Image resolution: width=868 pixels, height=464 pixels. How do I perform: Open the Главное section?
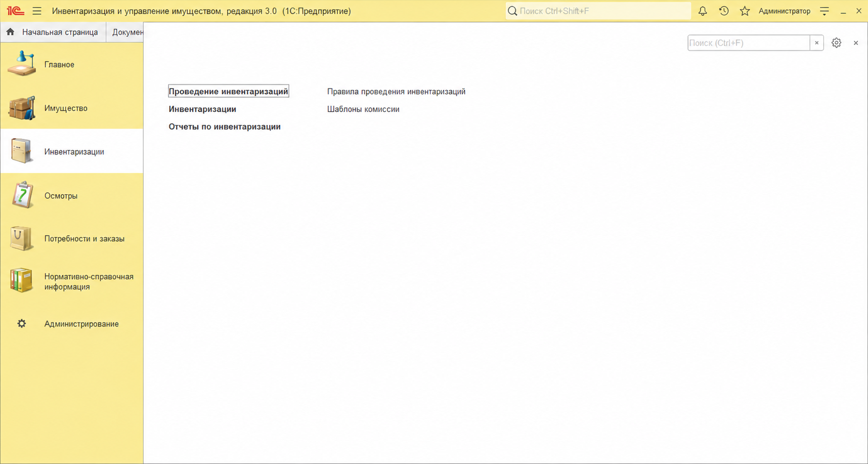click(72, 64)
